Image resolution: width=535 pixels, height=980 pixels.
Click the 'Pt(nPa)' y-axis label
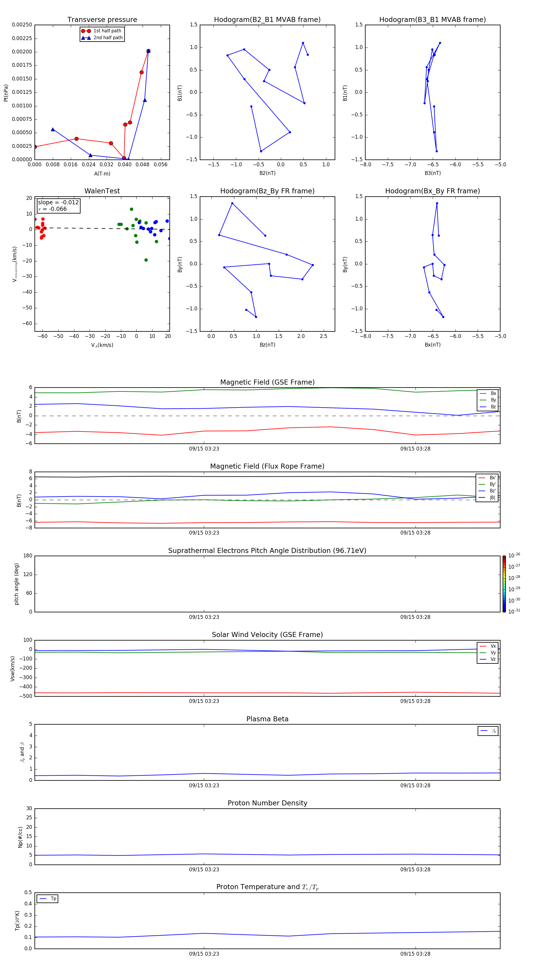[6, 92]
